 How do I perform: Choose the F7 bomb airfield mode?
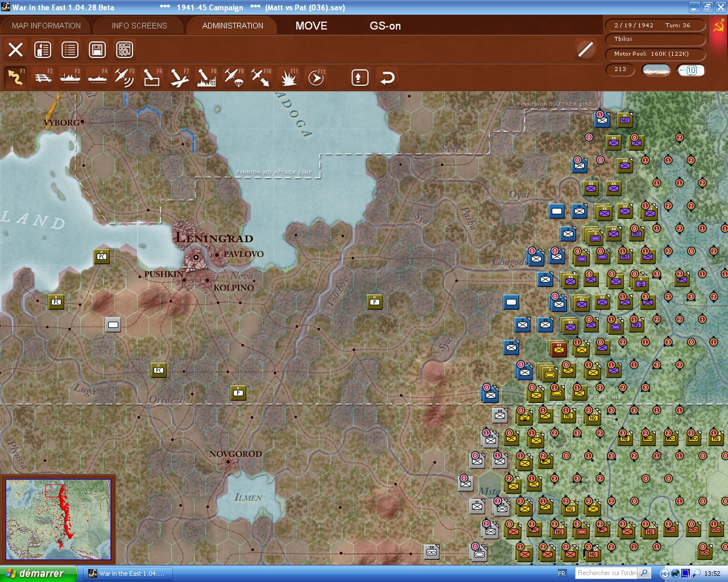179,77
